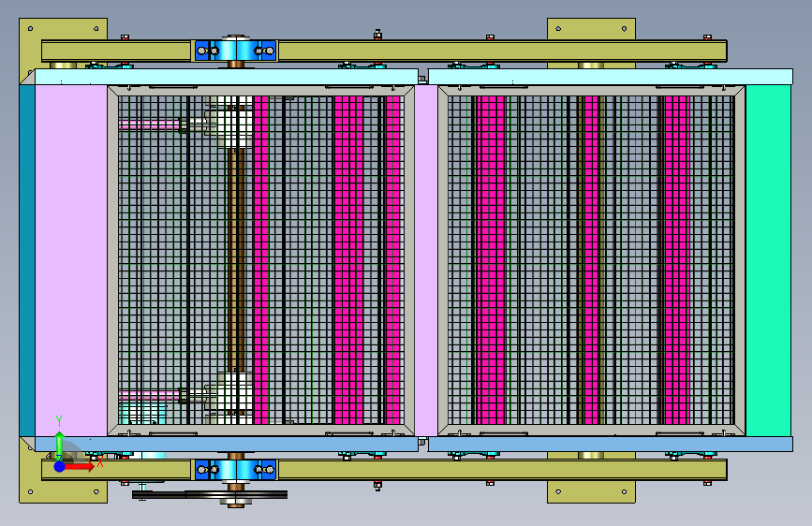Click the red X axis arrow of the triad
This screenshot has width=812, height=526.
80,466
